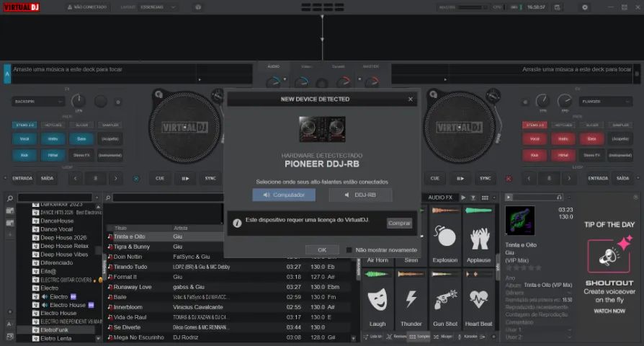Open the settings gear in the title bar
This screenshot has height=346, width=644.
[585, 7]
